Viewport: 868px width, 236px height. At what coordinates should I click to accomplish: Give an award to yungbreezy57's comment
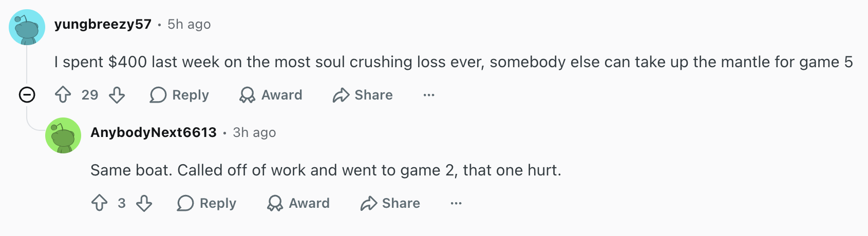pyautogui.click(x=271, y=95)
